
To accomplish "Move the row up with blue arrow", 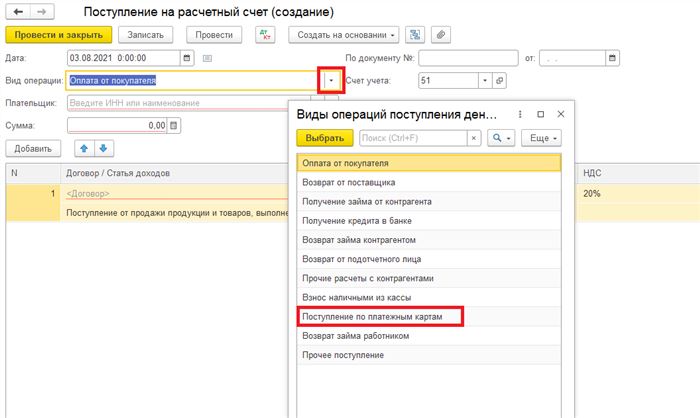I will point(84,149).
